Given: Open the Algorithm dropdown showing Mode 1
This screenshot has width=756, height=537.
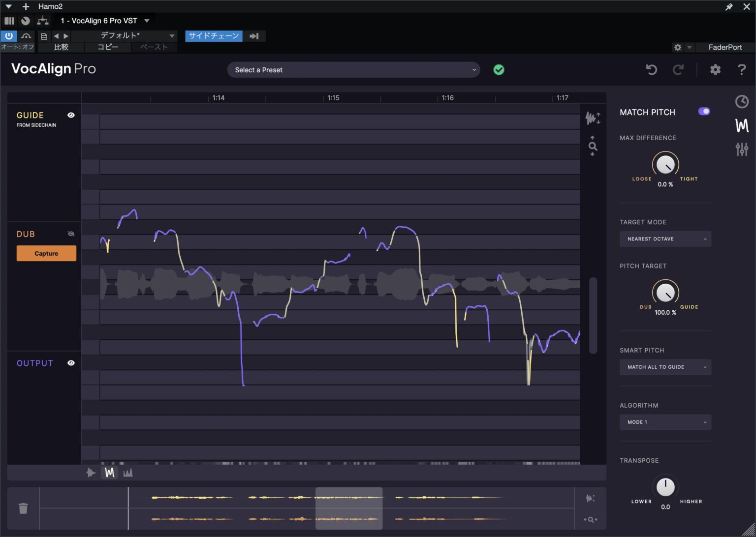Looking at the screenshot, I should 665,422.
